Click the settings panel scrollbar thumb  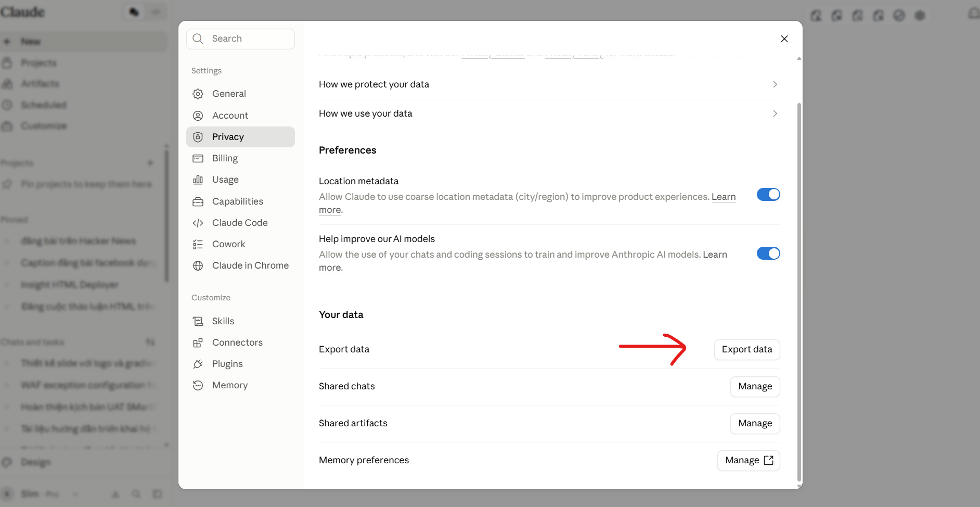[799, 291]
